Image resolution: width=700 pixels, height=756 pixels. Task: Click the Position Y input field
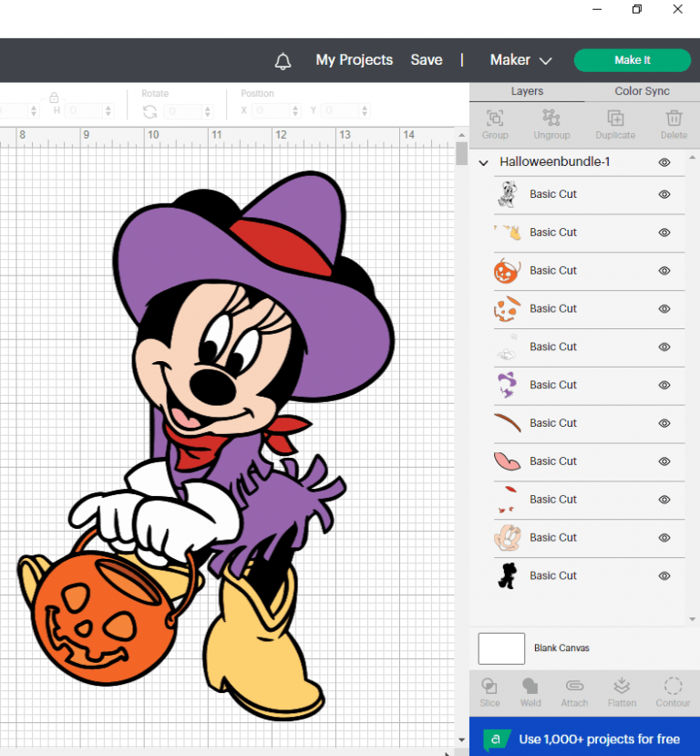click(x=341, y=111)
